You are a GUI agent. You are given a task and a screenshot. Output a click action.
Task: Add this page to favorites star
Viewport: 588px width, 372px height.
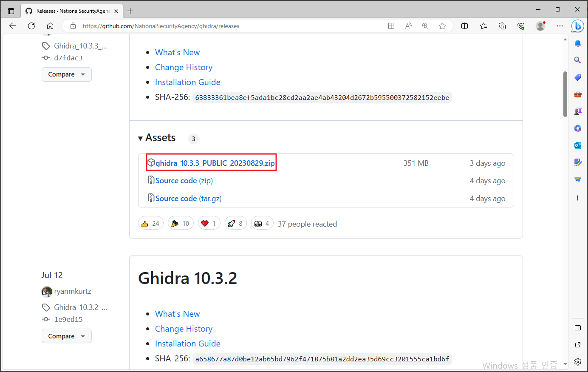tap(442, 26)
